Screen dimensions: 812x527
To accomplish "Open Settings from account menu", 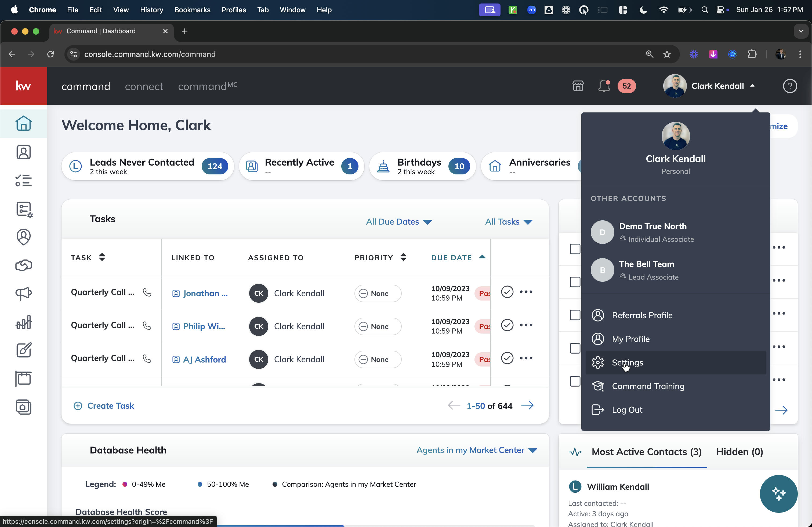I will click(676, 362).
